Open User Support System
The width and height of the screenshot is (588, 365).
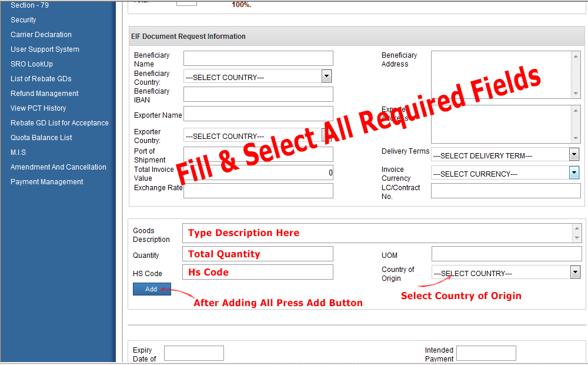(45, 49)
